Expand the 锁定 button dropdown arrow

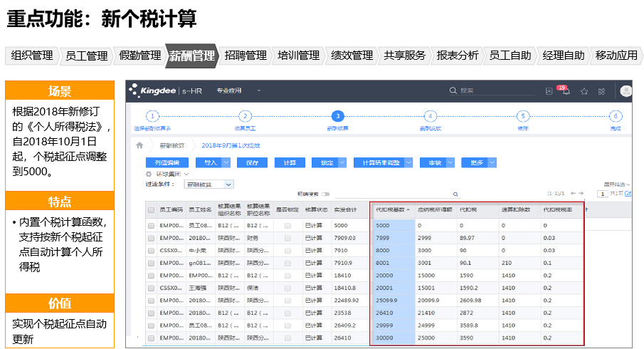342,163
